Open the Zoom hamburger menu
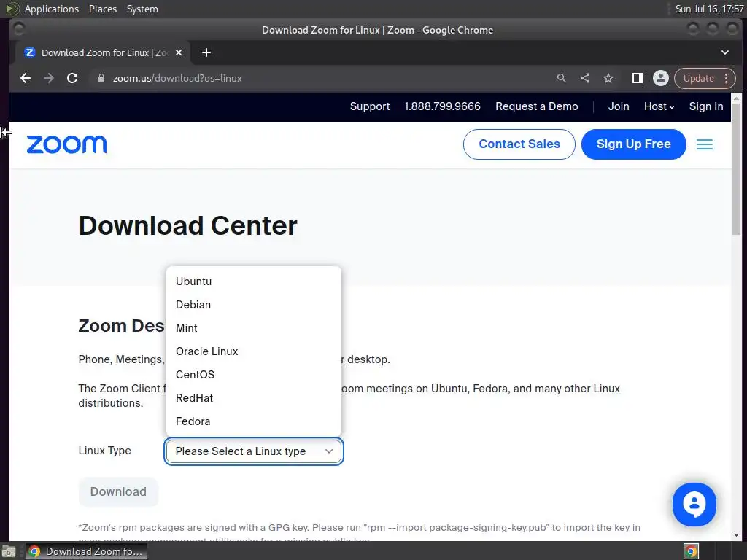This screenshot has height=560, width=747. coord(705,144)
